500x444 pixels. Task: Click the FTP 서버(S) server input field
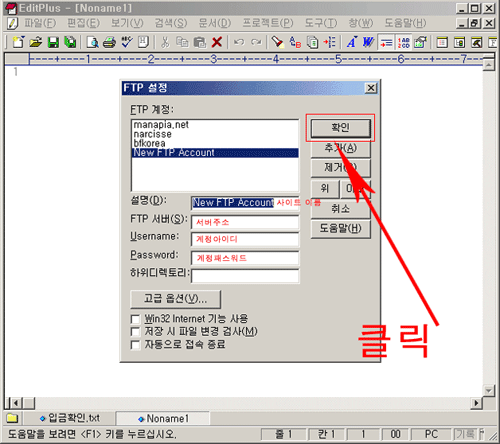point(245,222)
